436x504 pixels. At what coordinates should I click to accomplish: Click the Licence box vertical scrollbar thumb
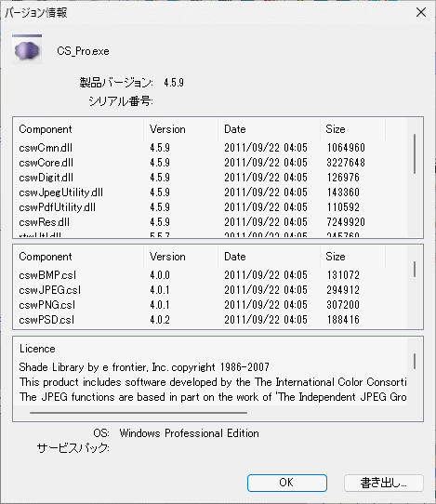coord(415,362)
